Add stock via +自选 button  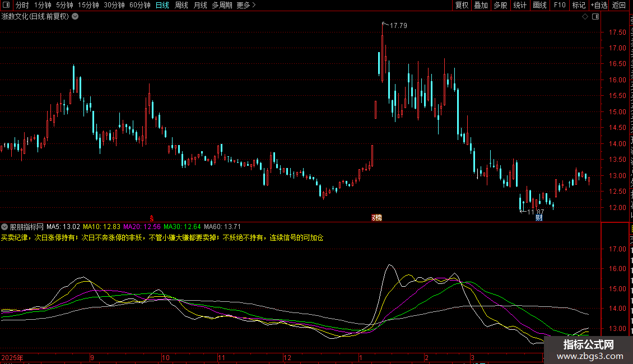598,5
